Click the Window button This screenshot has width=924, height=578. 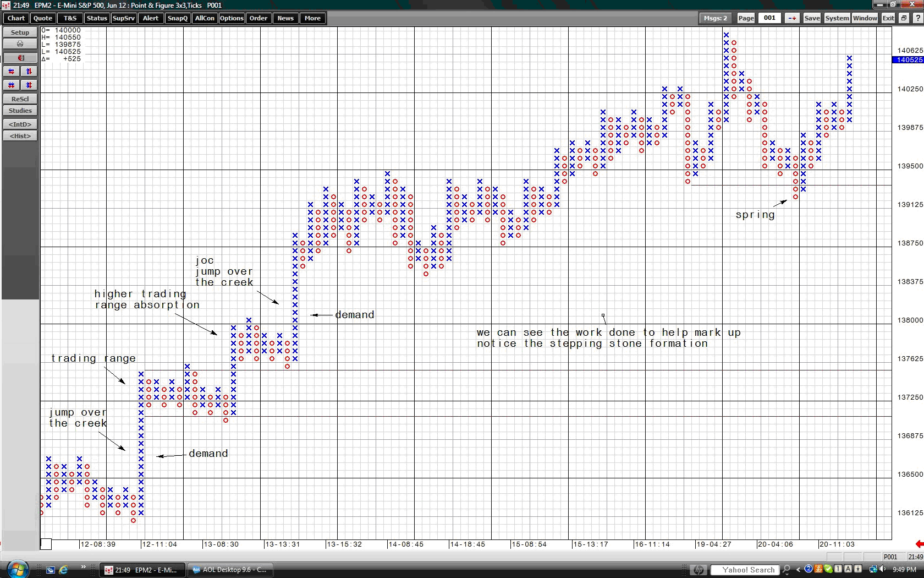[x=865, y=18]
